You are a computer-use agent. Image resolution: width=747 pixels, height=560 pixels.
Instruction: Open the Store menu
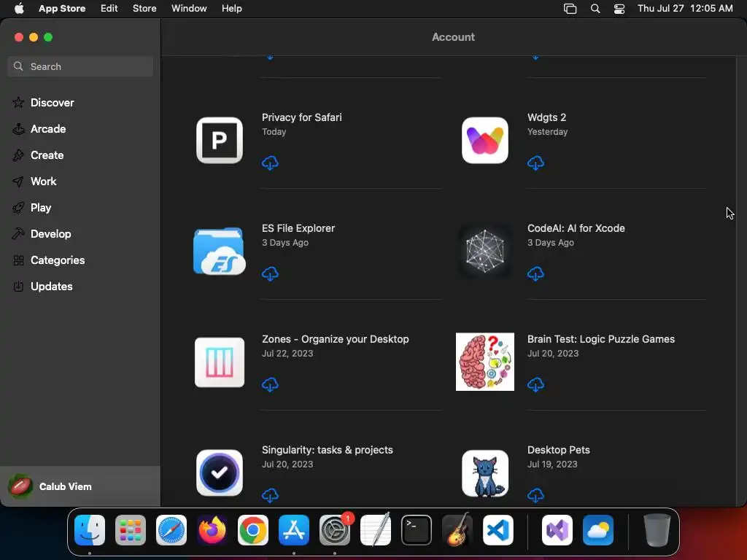(144, 8)
